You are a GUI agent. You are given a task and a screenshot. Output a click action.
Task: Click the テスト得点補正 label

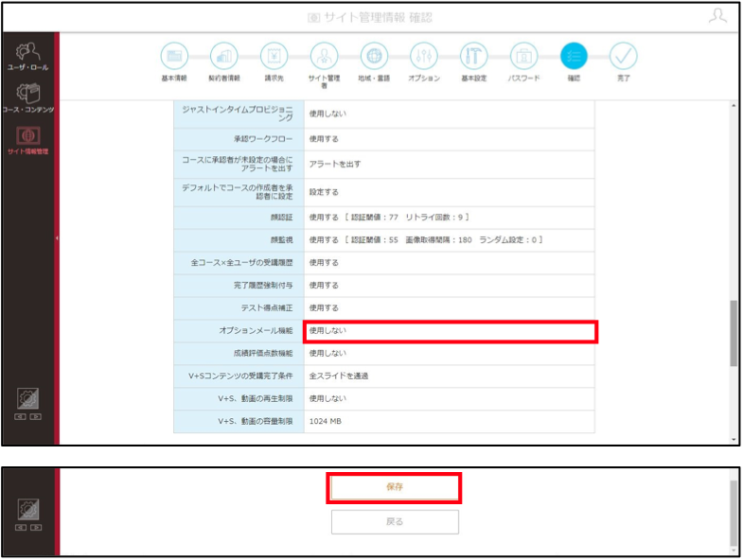(267, 308)
